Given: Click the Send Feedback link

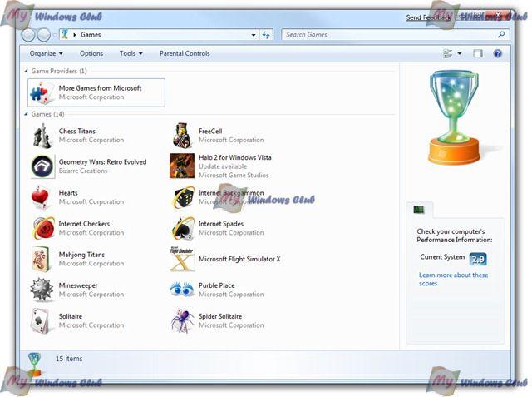Looking at the screenshot, I should tap(428, 17).
